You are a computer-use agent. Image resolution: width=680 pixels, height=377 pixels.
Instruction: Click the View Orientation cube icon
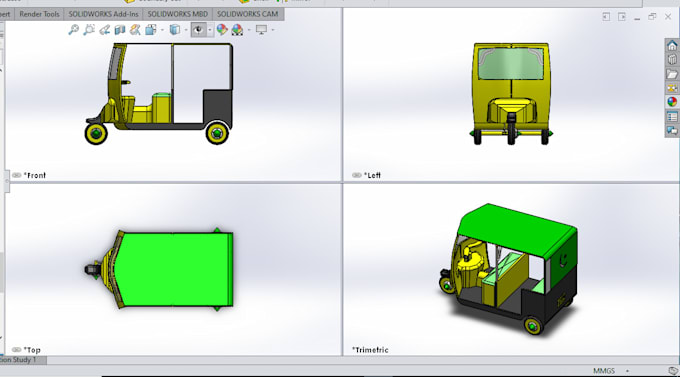click(150, 30)
